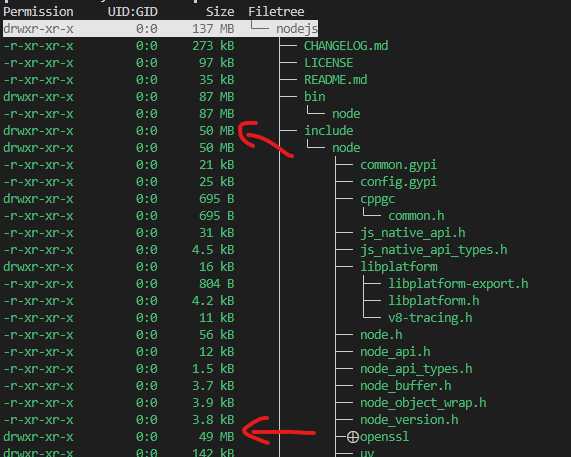Viewport: 571px width, 457px height.
Task: Select CHANGELOG.md in the file tree
Action: point(346,46)
